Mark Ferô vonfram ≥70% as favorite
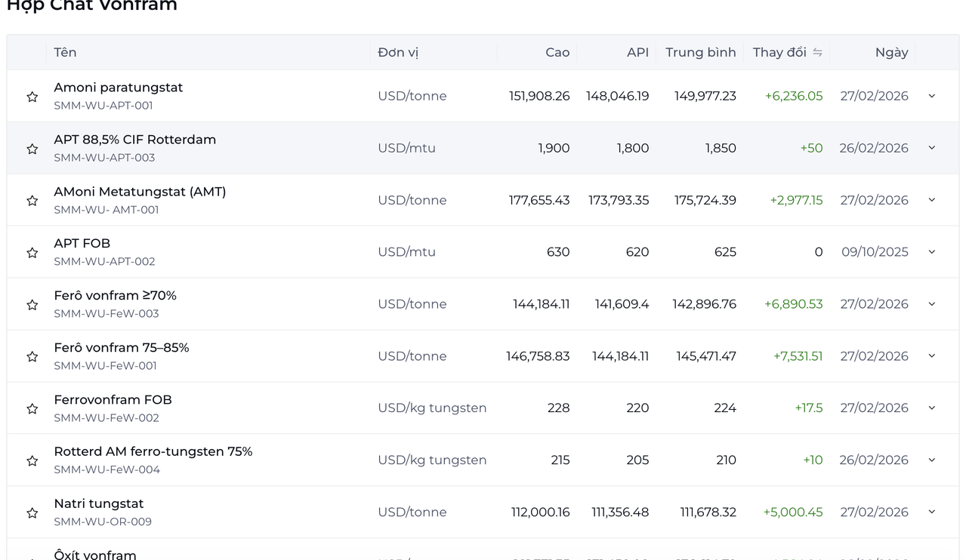 click(x=32, y=305)
